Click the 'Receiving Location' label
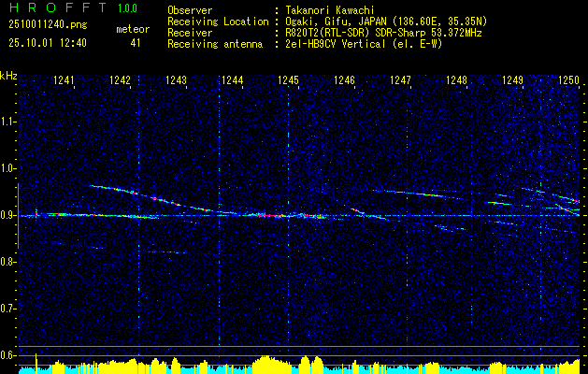 [218, 22]
